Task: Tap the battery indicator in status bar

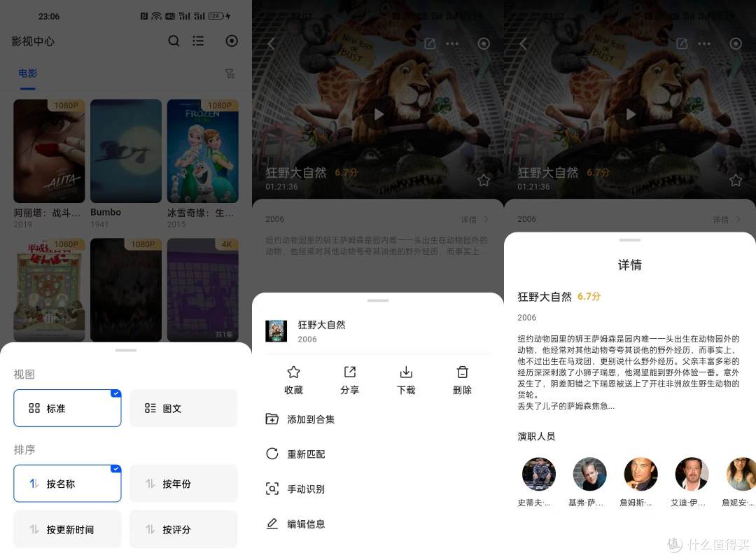Action: click(x=216, y=16)
